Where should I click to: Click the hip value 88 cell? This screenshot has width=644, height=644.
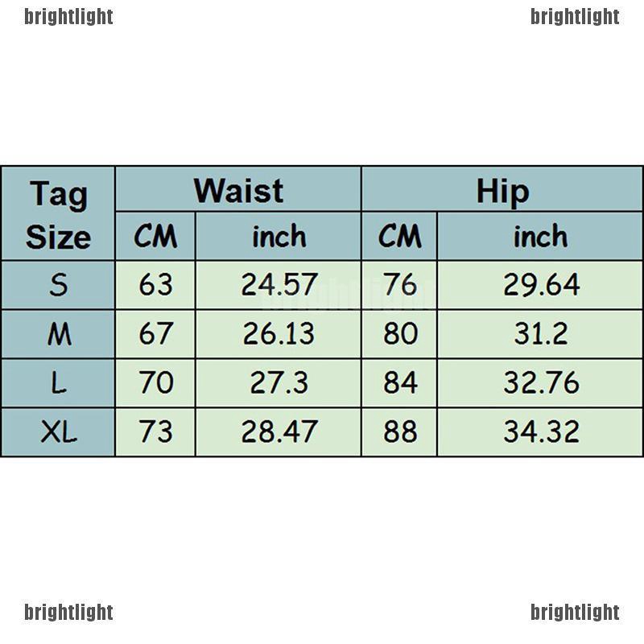[x=400, y=432]
